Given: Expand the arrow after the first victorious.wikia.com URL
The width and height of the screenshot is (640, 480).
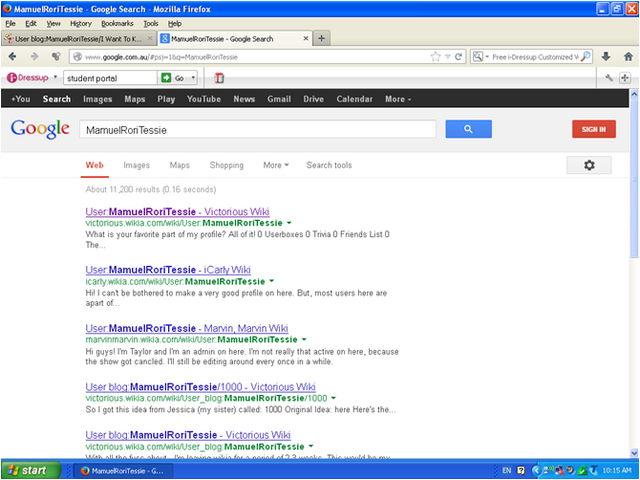Looking at the screenshot, I should click(289, 223).
